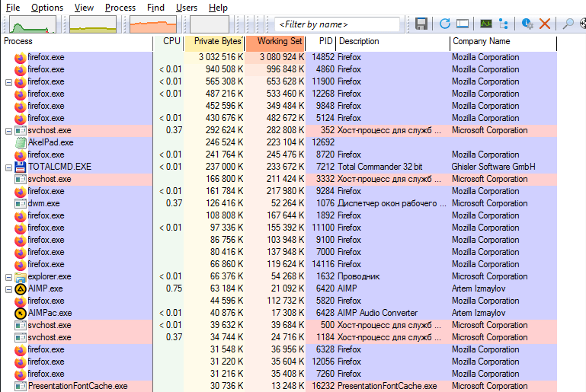The image size is (586, 392).
Task: Click the Filter by name field
Action: [x=337, y=24]
